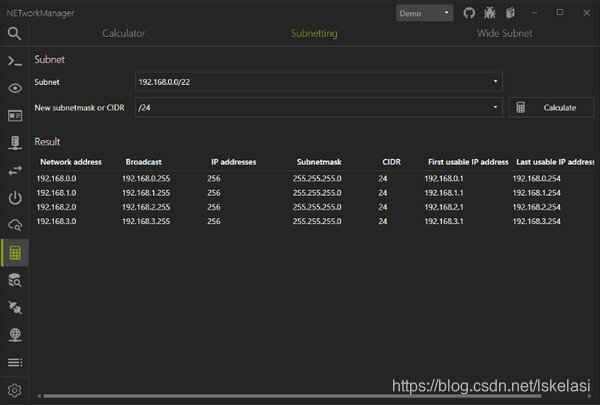The width and height of the screenshot is (600, 405).
Task: Open the Demo profile dropdown
Action: tap(424, 13)
